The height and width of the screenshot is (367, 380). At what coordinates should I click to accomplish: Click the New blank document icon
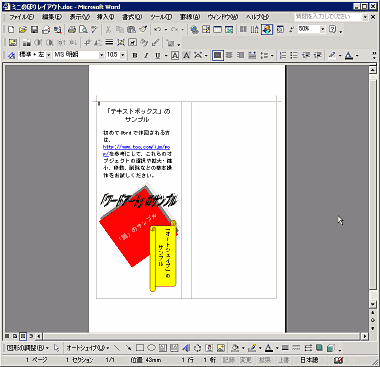tap(11, 30)
